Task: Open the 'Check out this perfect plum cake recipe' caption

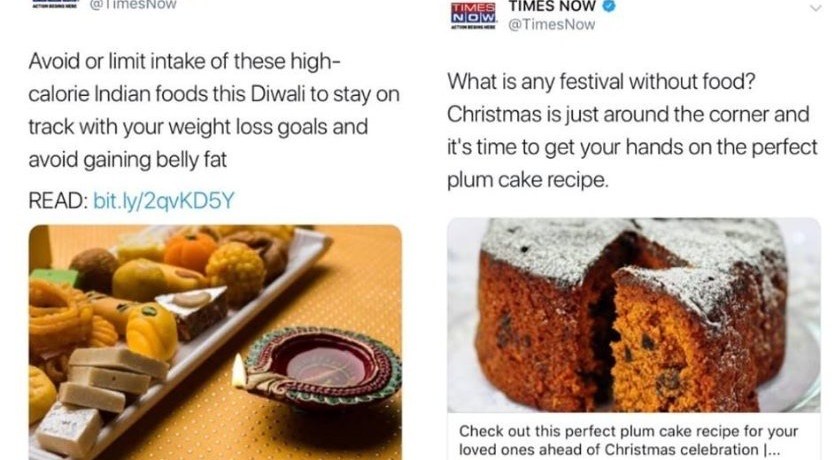Action: (628, 440)
